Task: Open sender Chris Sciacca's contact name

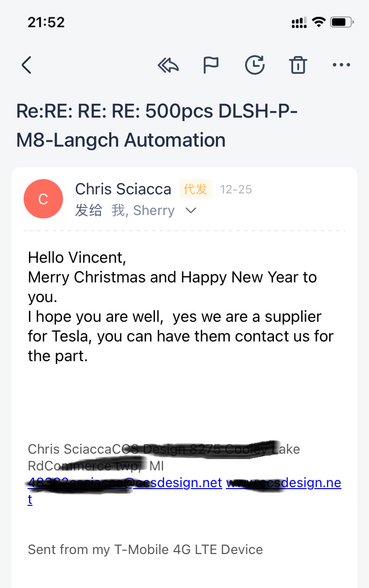Action: pos(123,189)
